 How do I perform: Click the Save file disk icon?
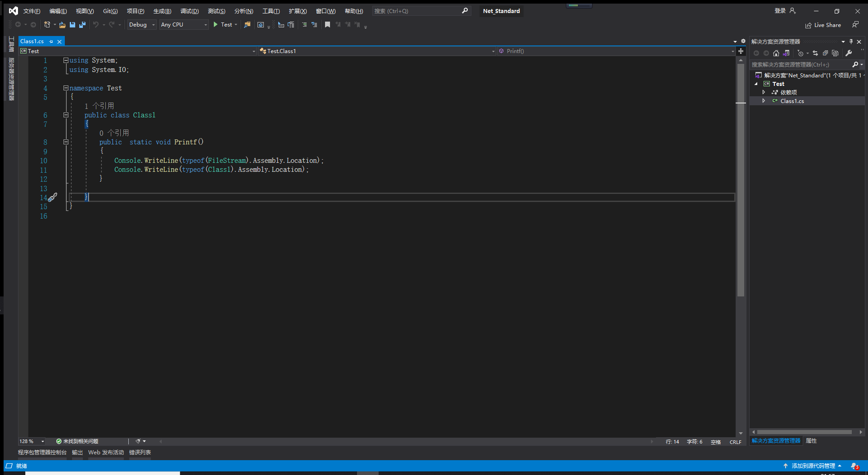pos(72,25)
